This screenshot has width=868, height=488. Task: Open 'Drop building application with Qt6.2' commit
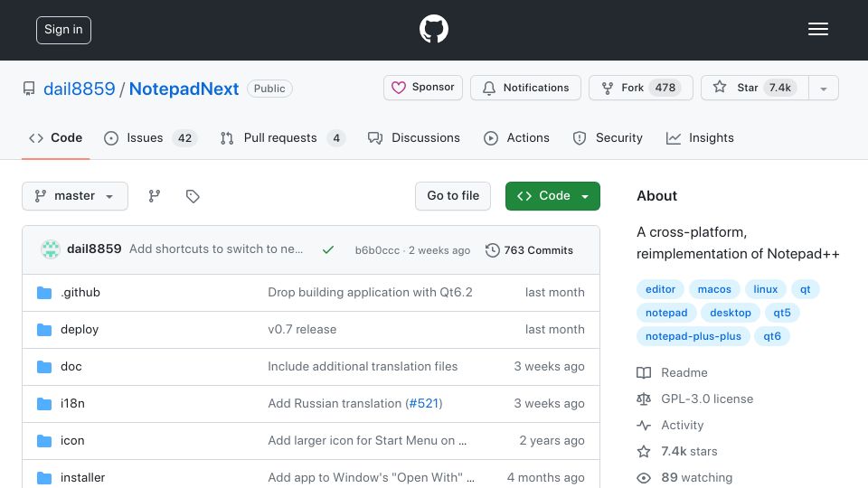pyautogui.click(x=370, y=292)
